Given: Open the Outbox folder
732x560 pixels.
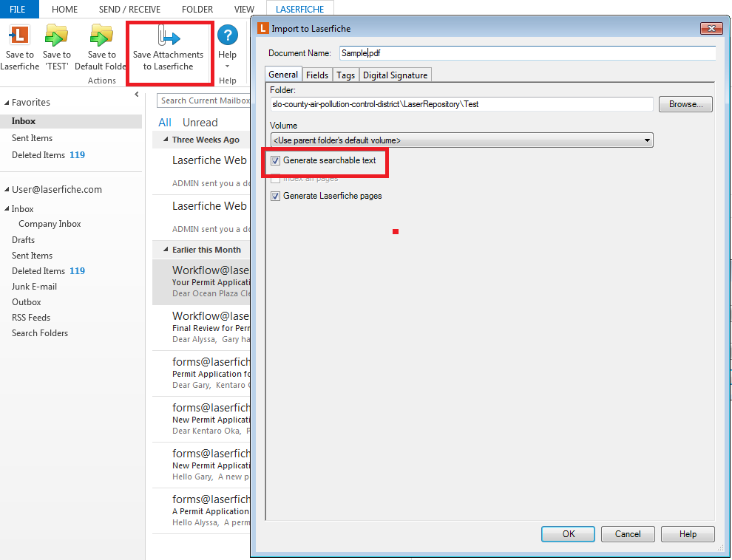Looking at the screenshot, I should tap(26, 302).
